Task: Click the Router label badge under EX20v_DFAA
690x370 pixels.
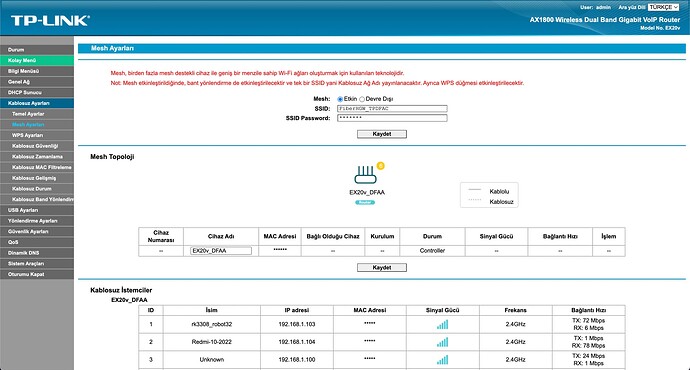Action: point(365,202)
